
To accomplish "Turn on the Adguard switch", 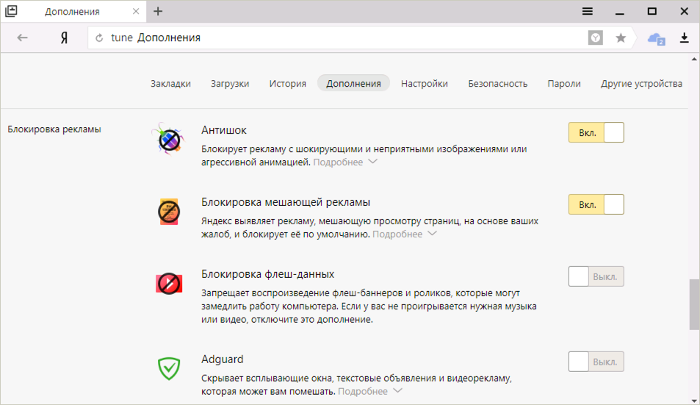I will click(x=596, y=362).
